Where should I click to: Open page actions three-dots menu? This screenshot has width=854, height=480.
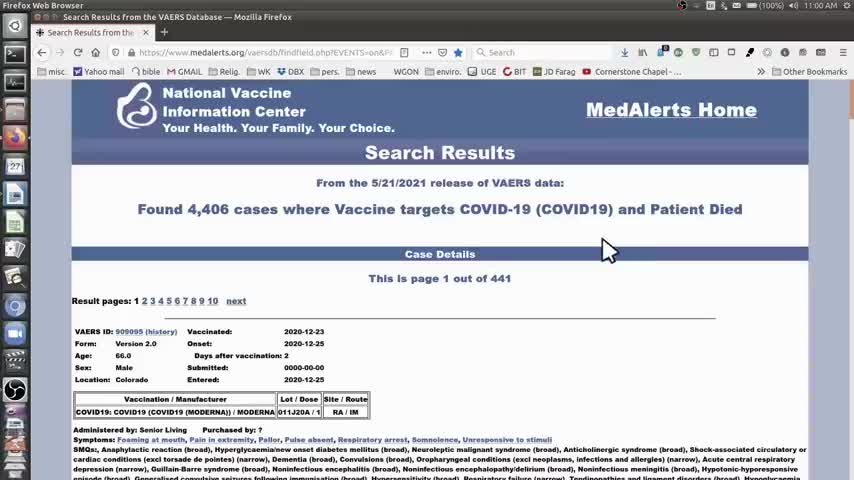[x=426, y=53]
